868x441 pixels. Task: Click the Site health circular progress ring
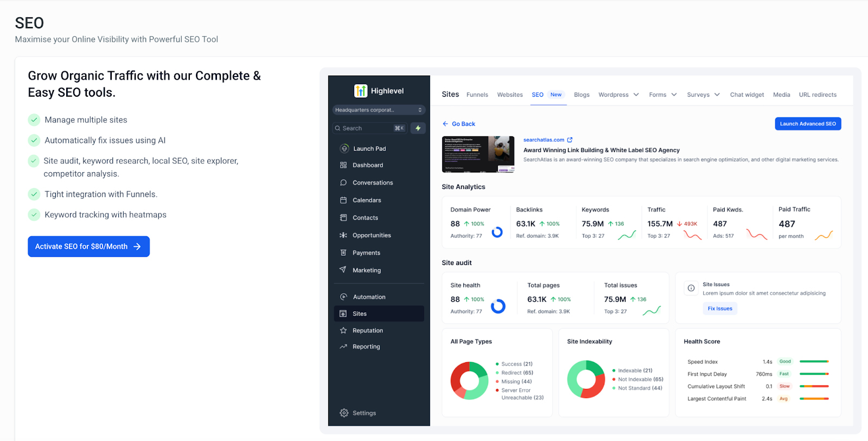(498, 306)
